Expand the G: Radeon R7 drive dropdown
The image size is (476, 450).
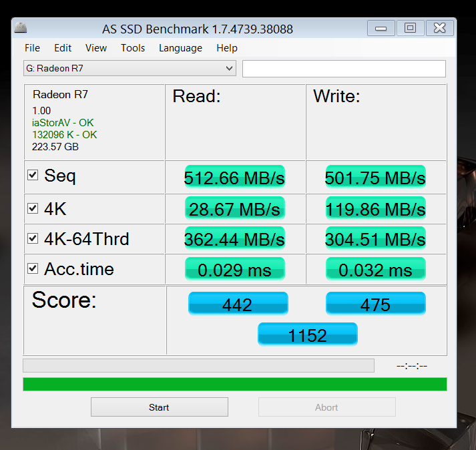click(x=130, y=68)
